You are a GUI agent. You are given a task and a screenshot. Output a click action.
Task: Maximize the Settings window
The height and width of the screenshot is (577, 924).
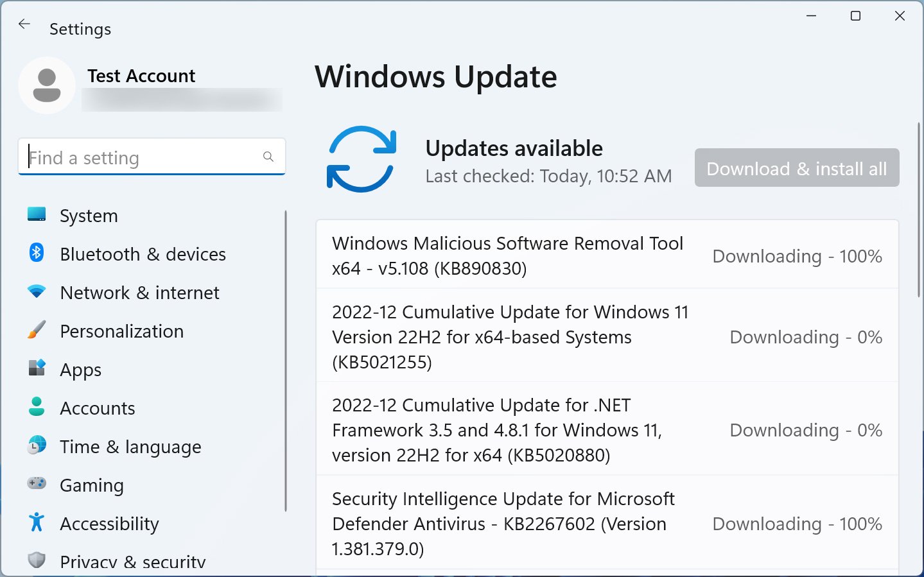click(x=855, y=16)
